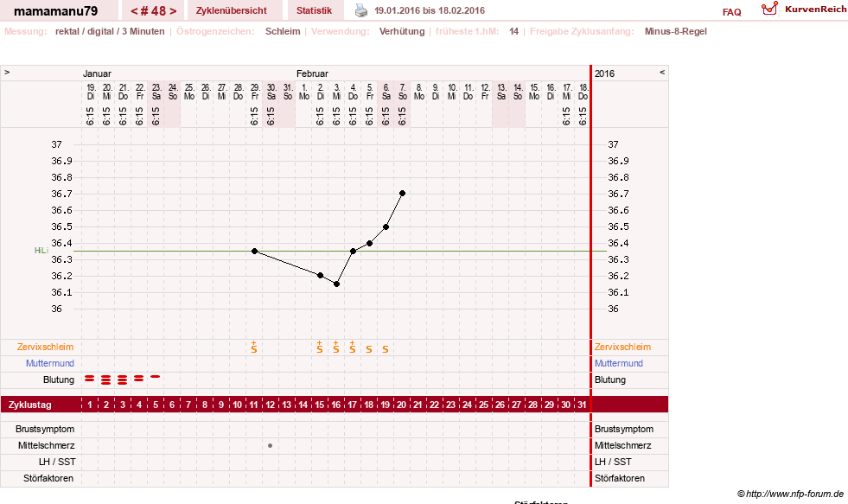
Task: Click the Zervixschleim S+ symbol on day 16
Action: [336, 348]
